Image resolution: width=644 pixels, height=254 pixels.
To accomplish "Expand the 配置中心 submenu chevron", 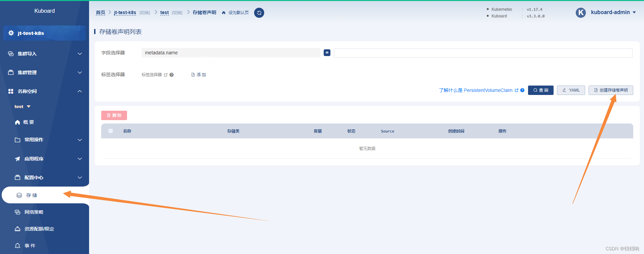I will (80, 177).
